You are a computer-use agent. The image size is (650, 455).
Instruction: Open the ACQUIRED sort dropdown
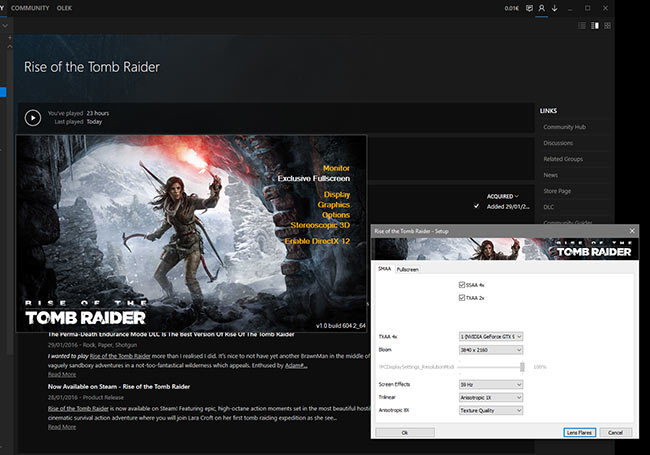tap(502, 196)
